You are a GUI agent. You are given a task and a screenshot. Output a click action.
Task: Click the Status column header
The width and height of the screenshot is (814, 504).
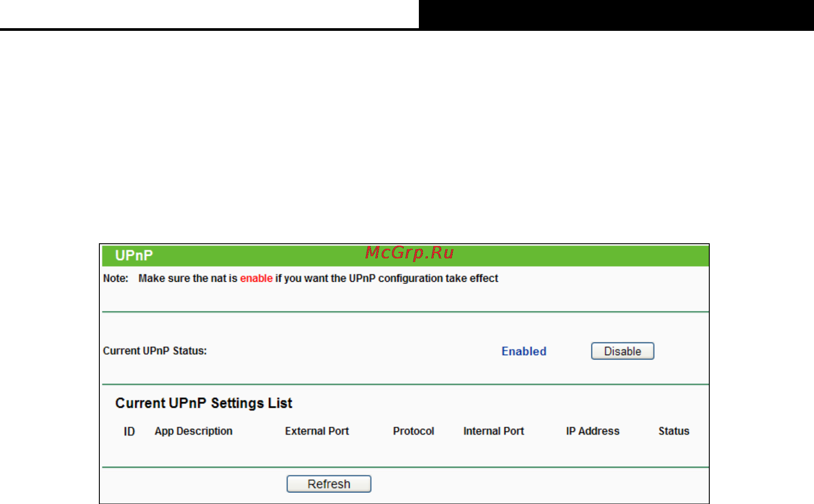click(x=673, y=431)
